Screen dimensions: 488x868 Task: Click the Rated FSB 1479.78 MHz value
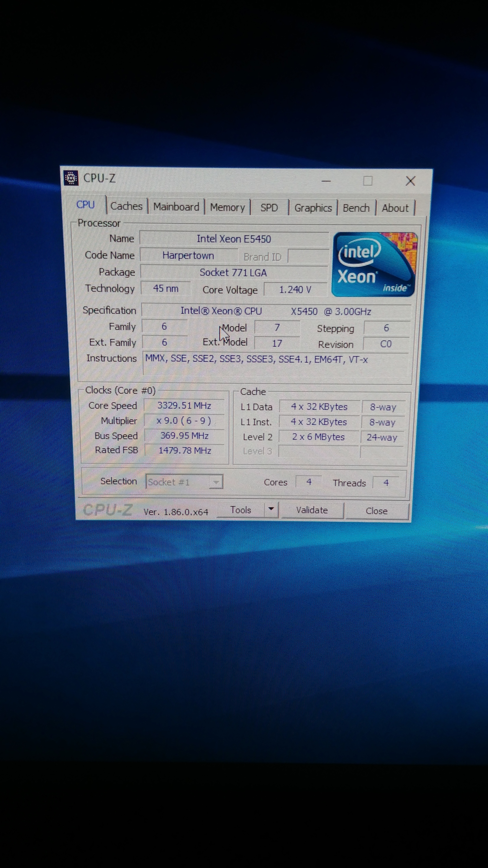(x=185, y=450)
